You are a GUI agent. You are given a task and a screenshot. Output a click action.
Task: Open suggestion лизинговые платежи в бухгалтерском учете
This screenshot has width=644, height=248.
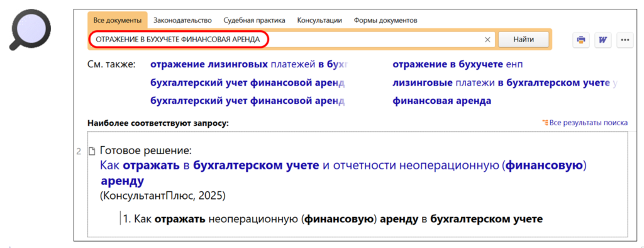(505, 82)
